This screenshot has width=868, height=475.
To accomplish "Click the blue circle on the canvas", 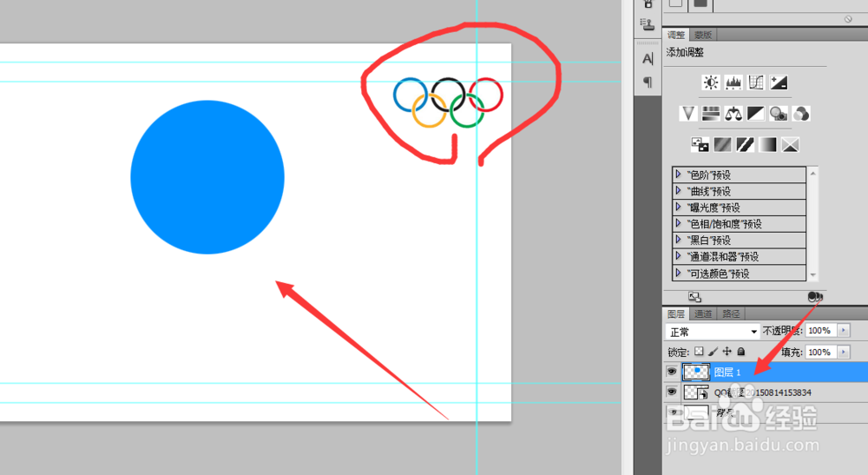I will click(207, 177).
